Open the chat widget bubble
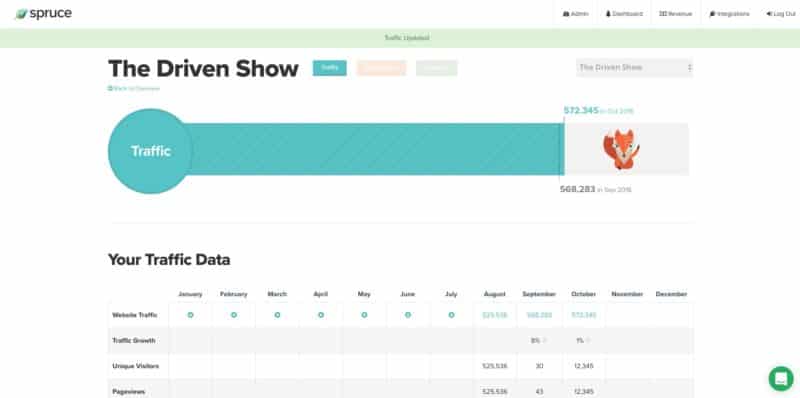 (x=781, y=379)
